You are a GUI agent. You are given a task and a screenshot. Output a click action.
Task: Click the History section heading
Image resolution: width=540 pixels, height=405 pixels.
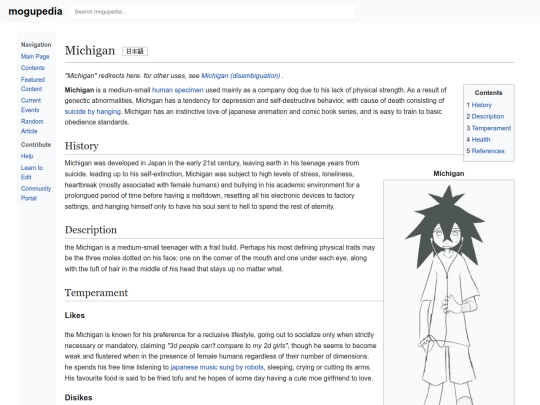[82, 146]
